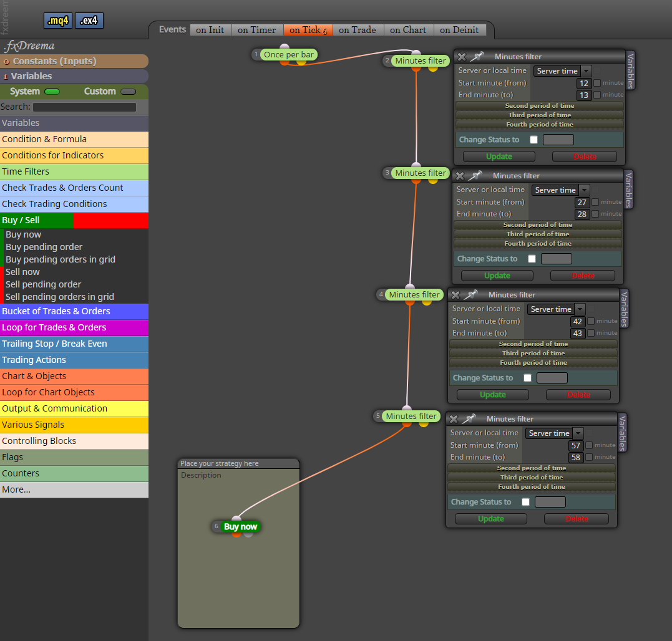Click yellow output connector of block 5

[x=424, y=424]
